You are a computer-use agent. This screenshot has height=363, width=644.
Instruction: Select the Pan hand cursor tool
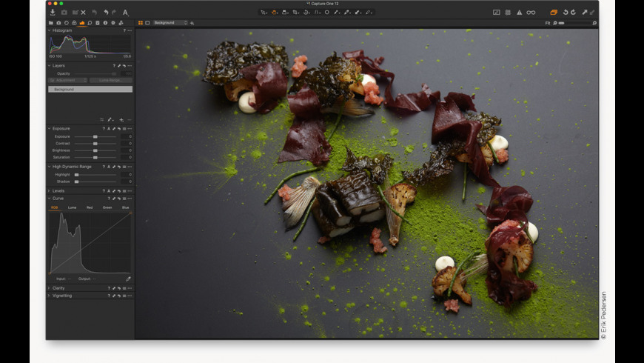[x=275, y=13]
